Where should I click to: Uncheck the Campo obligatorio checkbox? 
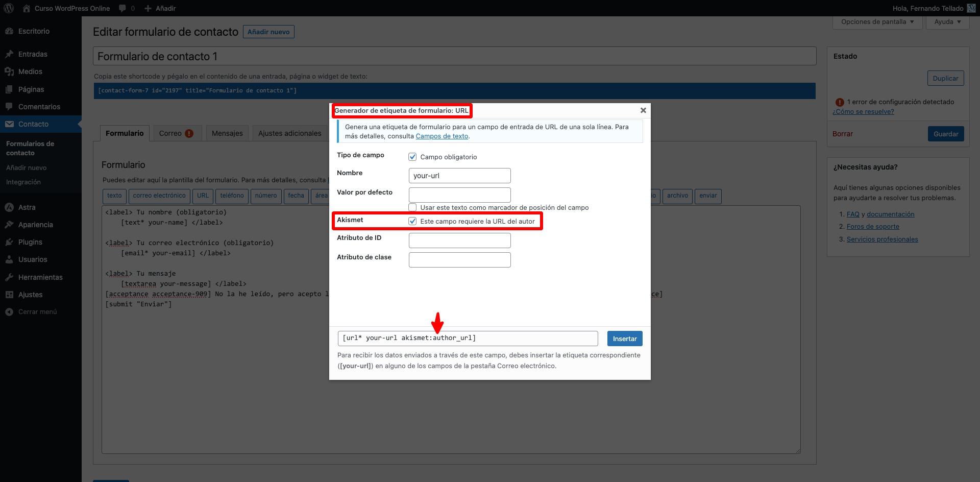(x=412, y=157)
